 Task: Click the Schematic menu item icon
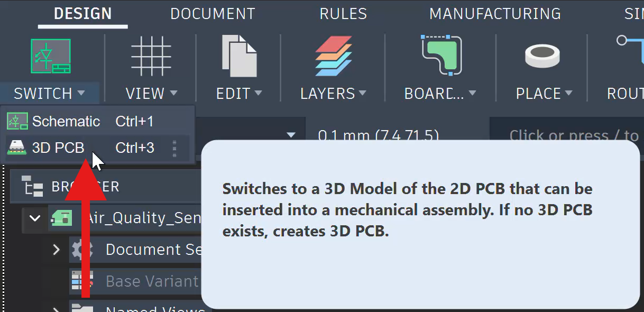[x=17, y=122]
